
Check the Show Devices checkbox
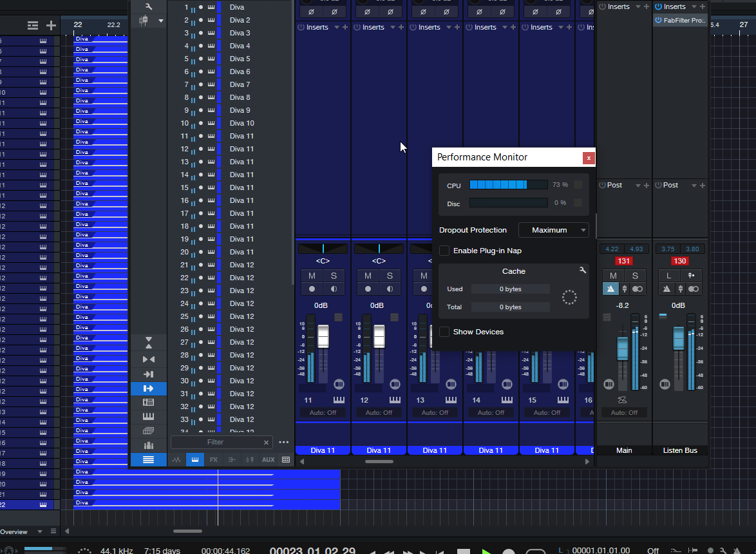click(444, 332)
